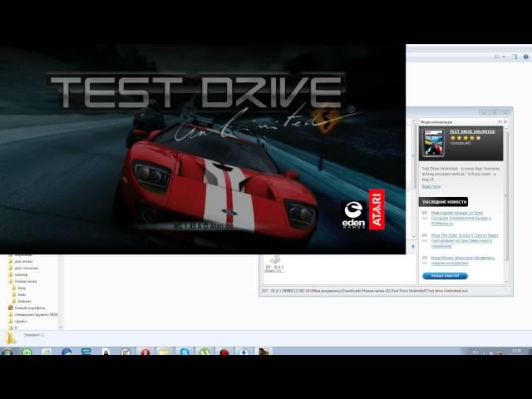Click the Eden Games logo on splash screen
The image size is (532, 399).
[353, 214]
